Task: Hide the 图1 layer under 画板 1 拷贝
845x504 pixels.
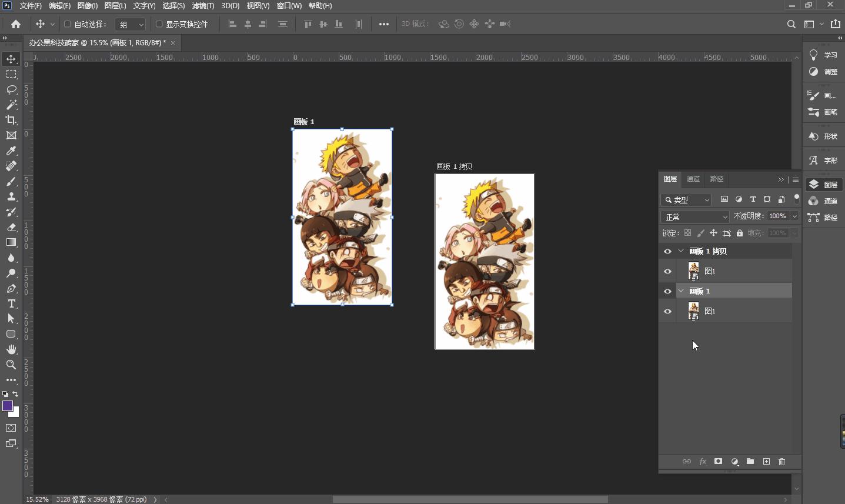Action: 667,271
